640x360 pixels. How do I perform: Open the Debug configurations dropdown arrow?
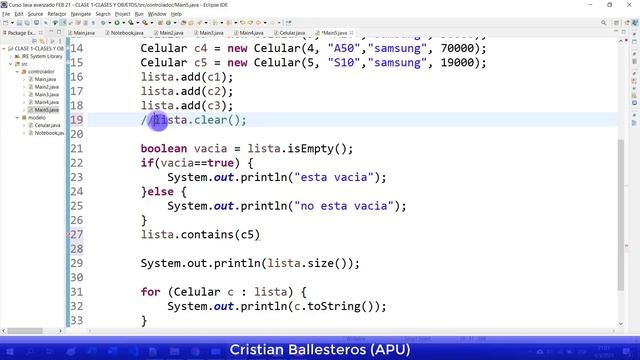click(x=109, y=23)
